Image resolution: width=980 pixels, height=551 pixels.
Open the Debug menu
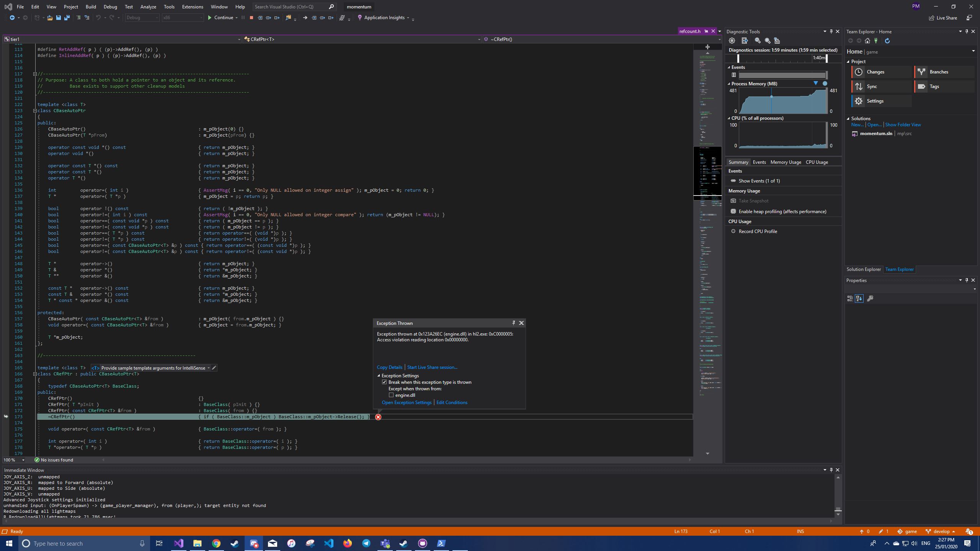110,7
